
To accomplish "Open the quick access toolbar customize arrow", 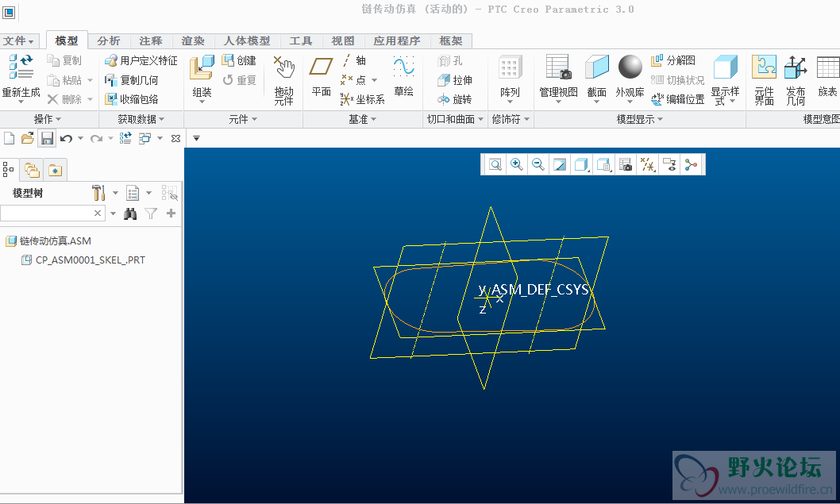I will (196, 138).
